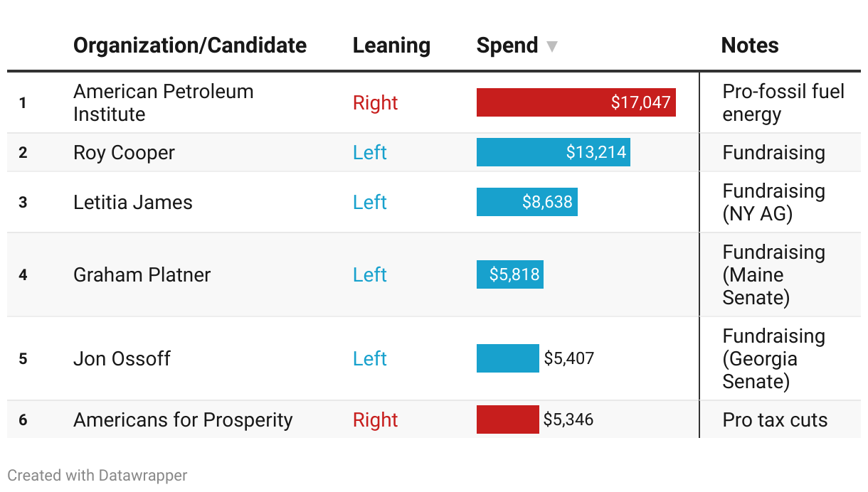Click Graham Platner's $5,818 bar

[509, 274]
